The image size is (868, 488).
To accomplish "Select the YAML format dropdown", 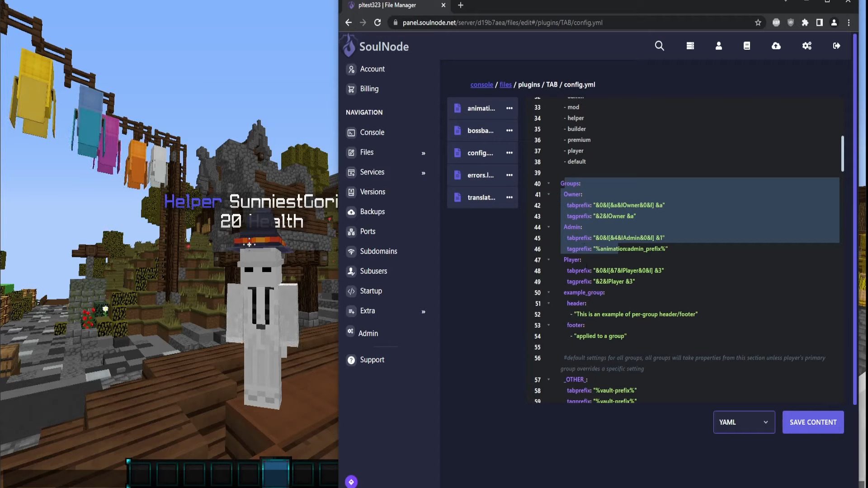I will [744, 422].
